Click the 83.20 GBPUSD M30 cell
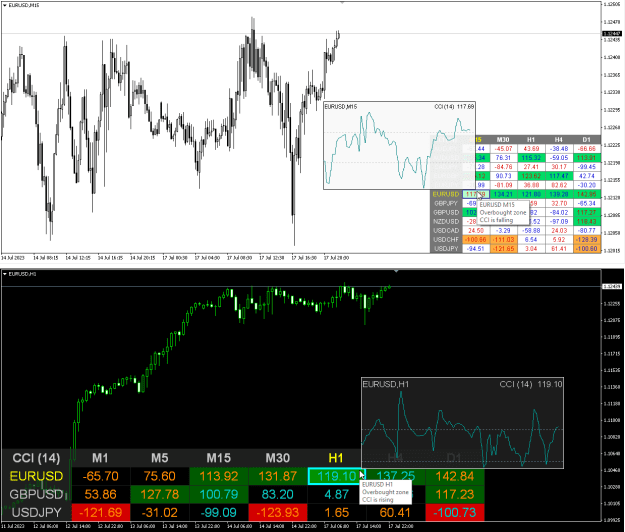 pyautogui.click(x=278, y=494)
